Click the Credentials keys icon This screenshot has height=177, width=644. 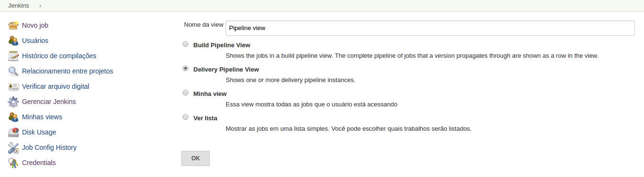[13, 163]
